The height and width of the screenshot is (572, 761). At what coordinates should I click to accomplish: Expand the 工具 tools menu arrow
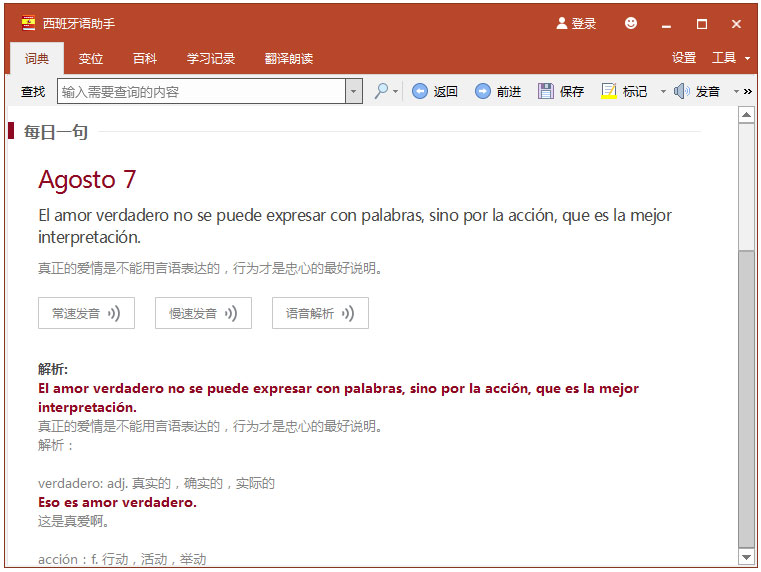pos(747,59)
